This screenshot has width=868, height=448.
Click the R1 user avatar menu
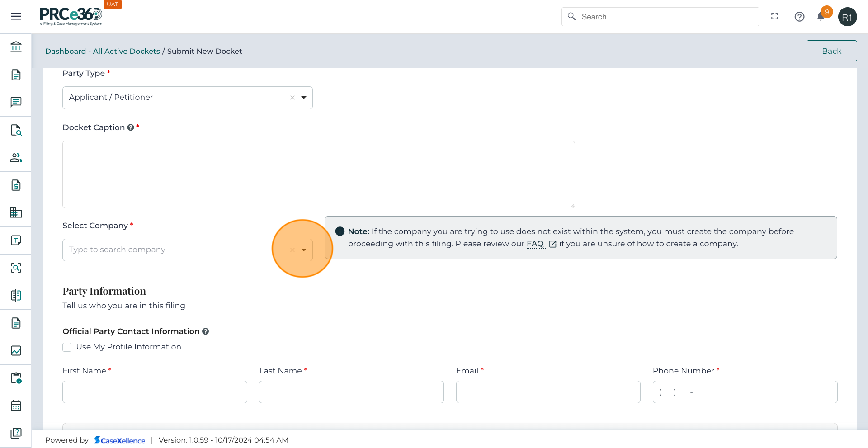point(847,17)
